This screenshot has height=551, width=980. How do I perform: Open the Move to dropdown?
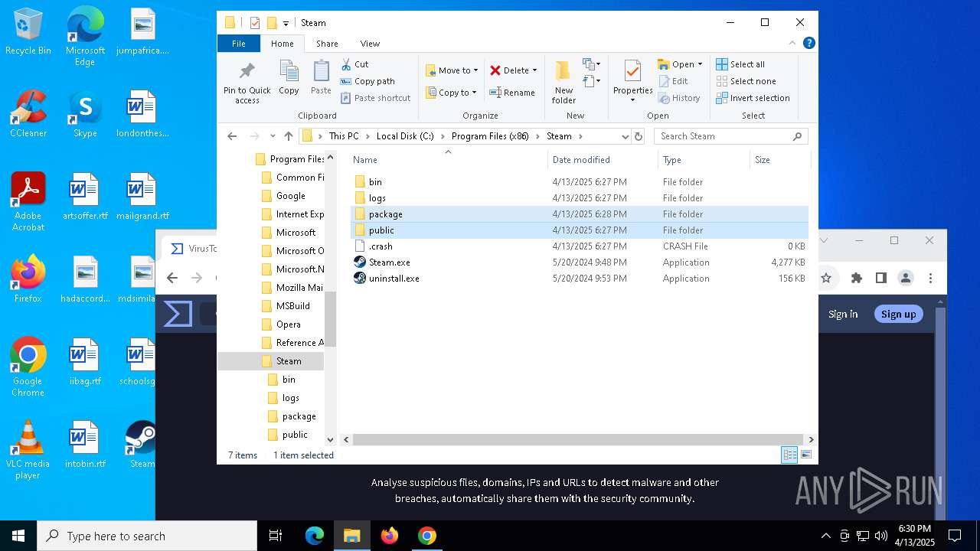(x=452, y=70)
